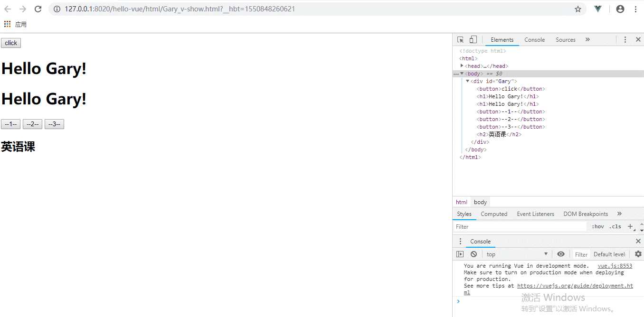This screenshot has height=317, width=644.
Task: Select the html breadcrumb
Action: tap(462, 202)
